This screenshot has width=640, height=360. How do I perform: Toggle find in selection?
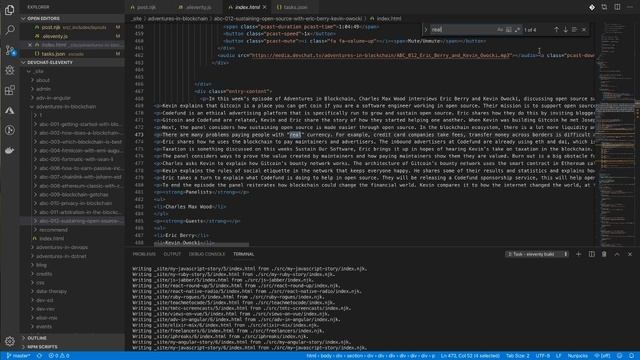click(574, 29)
